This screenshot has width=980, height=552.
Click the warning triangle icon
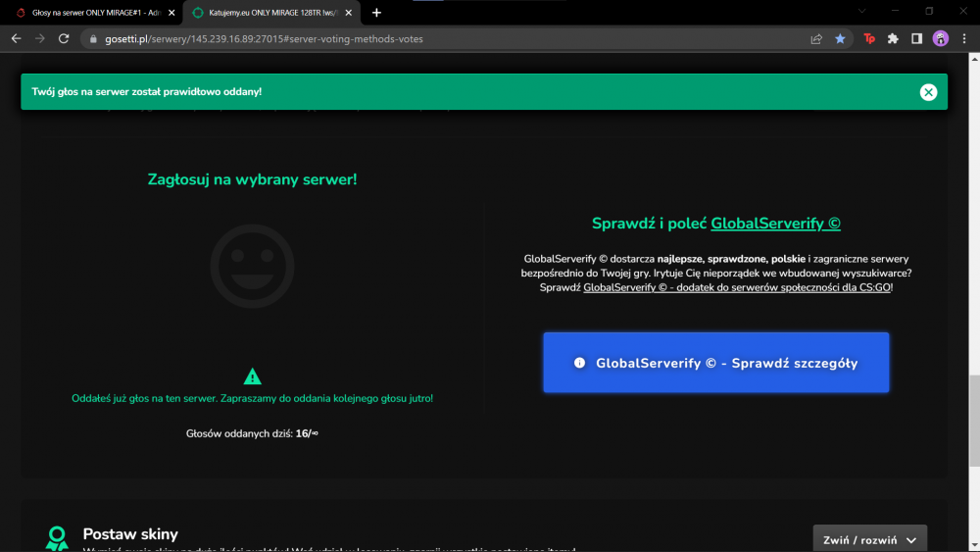point(253,376)
